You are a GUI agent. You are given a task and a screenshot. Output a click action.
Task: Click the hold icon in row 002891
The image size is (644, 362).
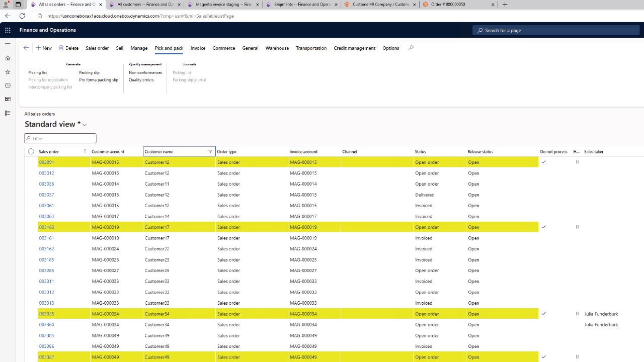577,162
